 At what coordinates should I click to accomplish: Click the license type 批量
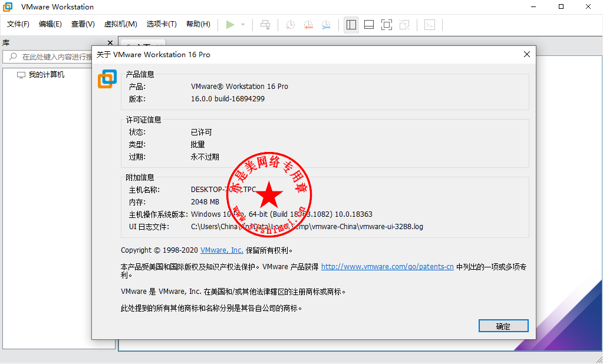(198, 144)
